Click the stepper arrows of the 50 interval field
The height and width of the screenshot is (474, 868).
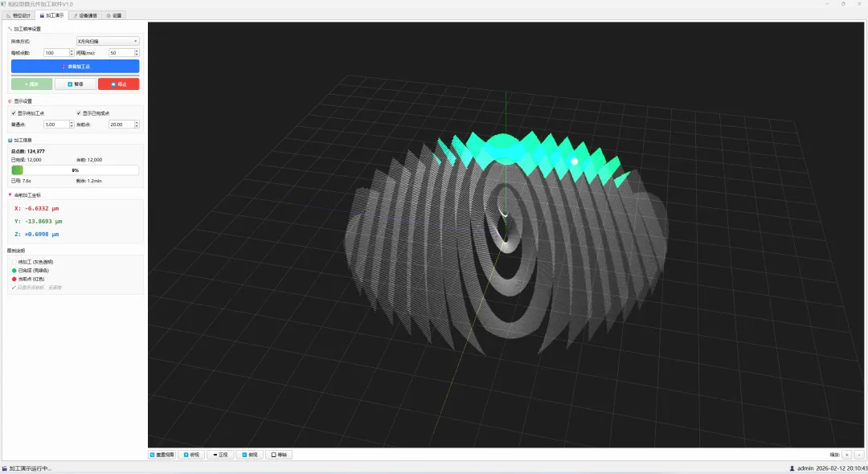click(x=137, y=53)
